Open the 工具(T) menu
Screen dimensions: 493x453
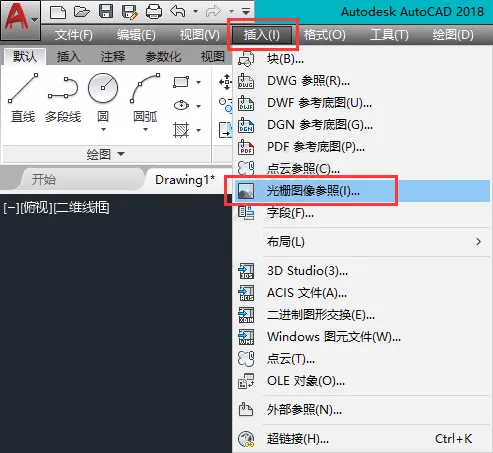tap(389, 35)
